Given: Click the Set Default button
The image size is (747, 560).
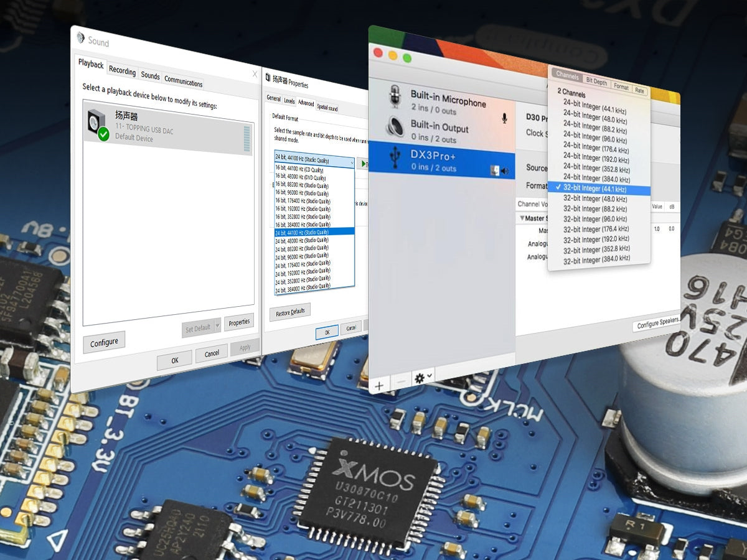Looking at the screenshot, I should coord(197,328).
